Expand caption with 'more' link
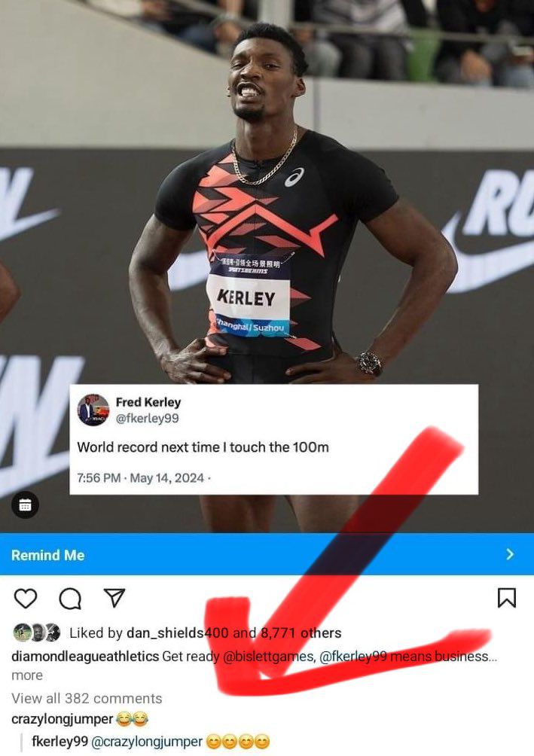 (27, 675)
